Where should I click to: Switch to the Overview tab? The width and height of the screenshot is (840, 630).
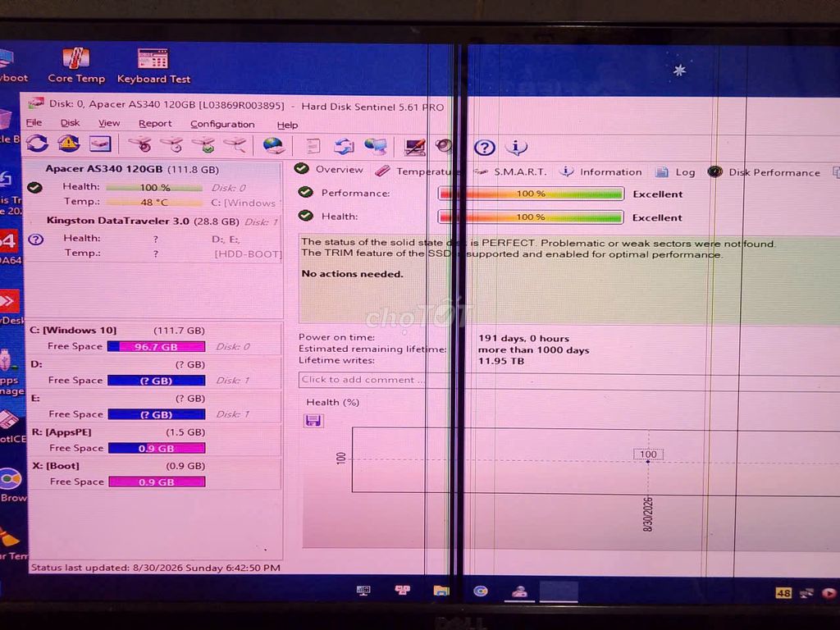tap(329, 169)
